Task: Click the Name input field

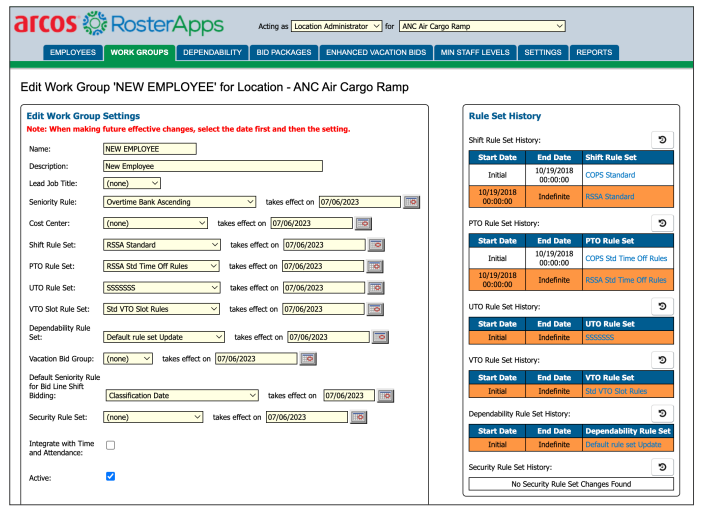Action: 150,149
